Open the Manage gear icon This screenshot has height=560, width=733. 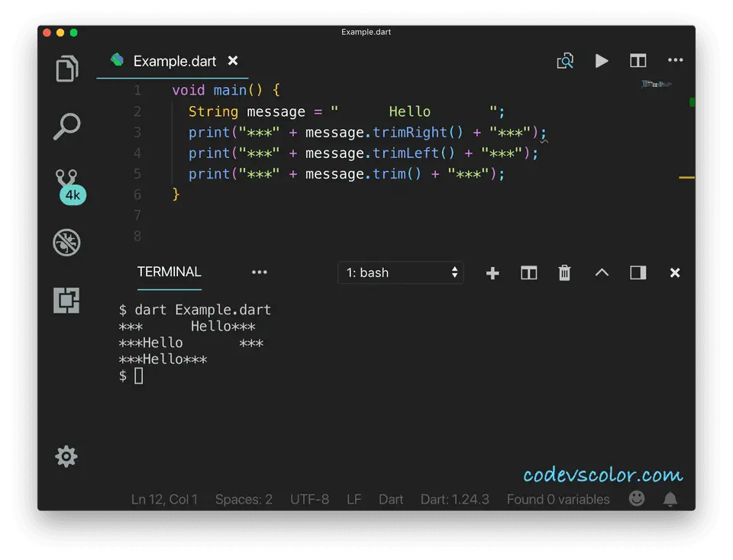pyautogui.click(x=66, y=456)
